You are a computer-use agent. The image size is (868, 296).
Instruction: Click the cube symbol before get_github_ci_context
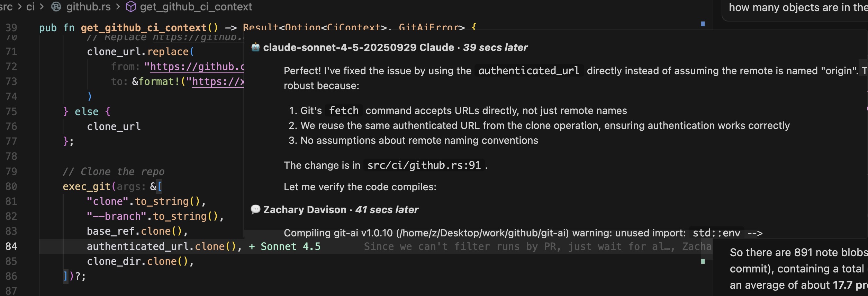(130, 7)
